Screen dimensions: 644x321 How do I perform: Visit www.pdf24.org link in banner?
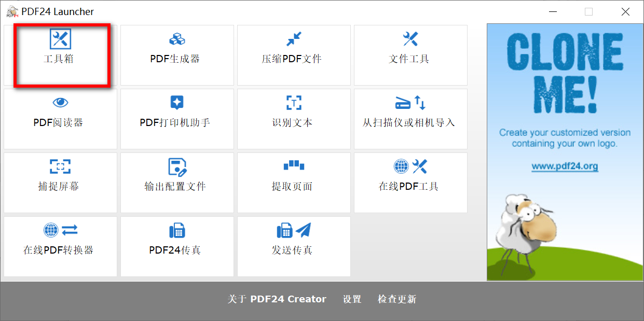click(x=565, y=166)
